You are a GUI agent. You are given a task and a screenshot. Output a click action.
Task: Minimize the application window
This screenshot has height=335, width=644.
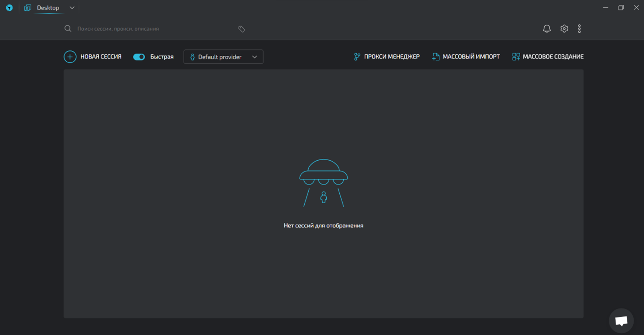[605, 8]
